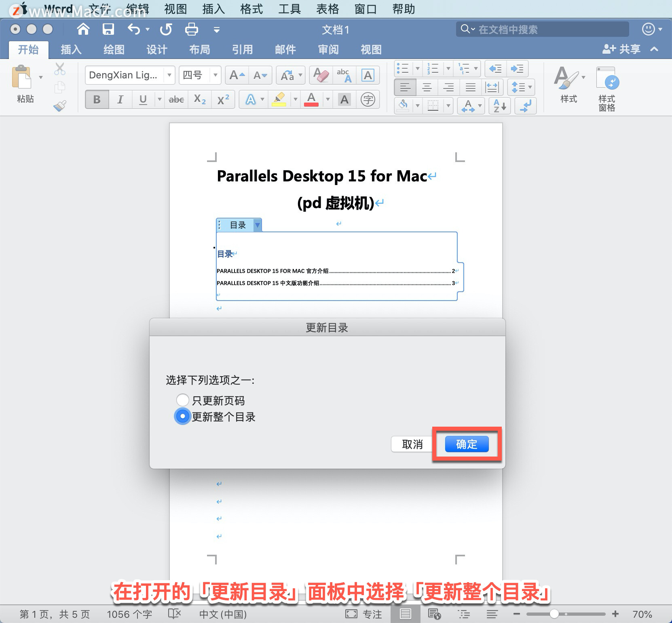The image size is (672, 623).
Task: Align paragraph to the right
Action: click(448, 87)
